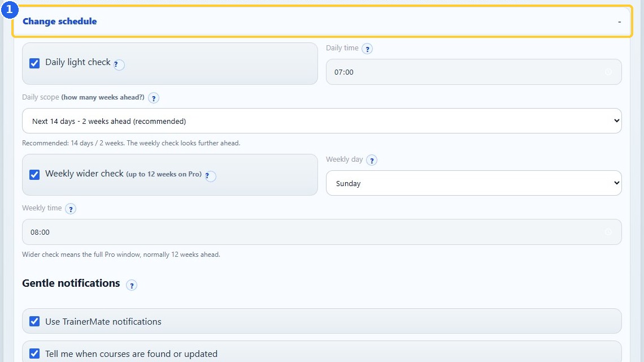Open help icon beside Gentle notifications heading
The height and width of the screenshot is (362, 644).
(132, 285)
